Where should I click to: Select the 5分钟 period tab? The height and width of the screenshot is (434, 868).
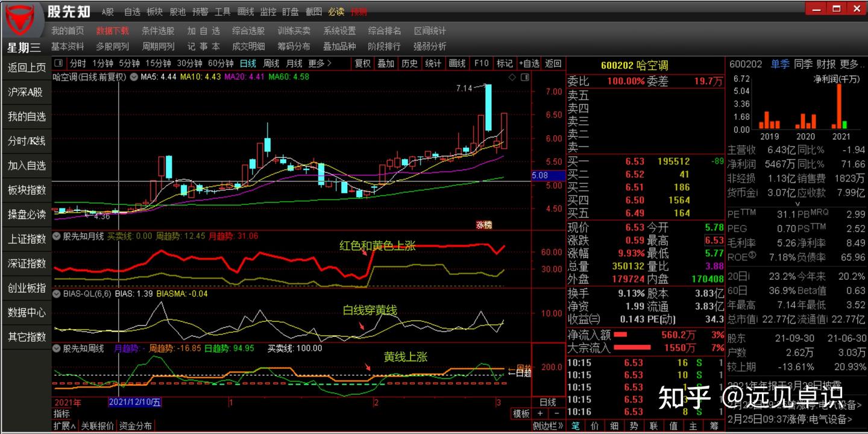click(129, 63)
